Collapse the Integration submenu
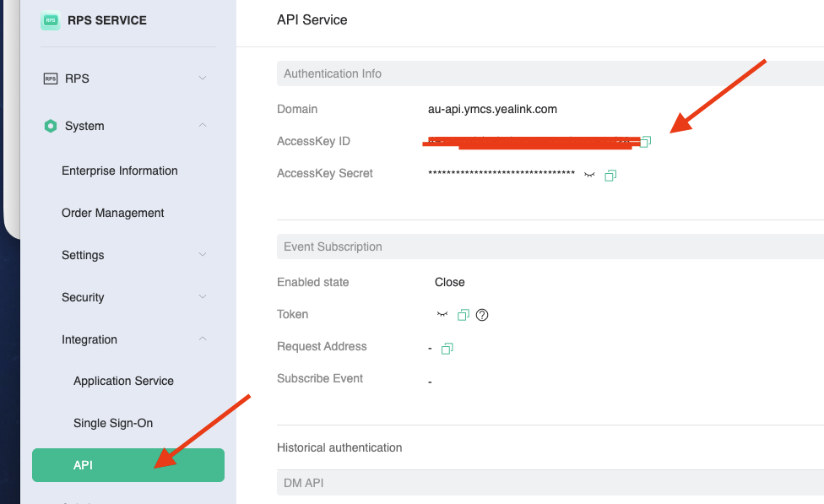Viewport: 824px width, 504px height. click(202, 339)
